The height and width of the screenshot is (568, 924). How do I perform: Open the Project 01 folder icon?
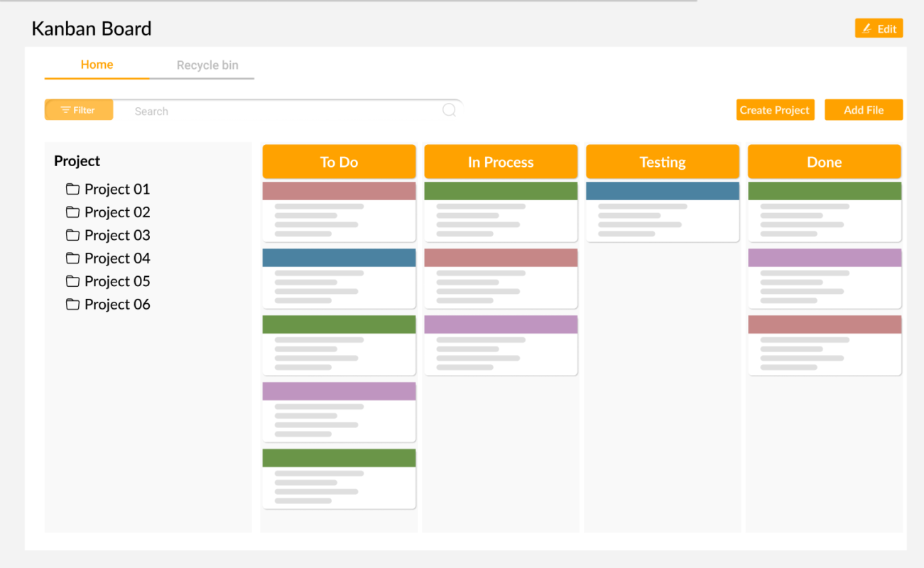pos(72,189)
